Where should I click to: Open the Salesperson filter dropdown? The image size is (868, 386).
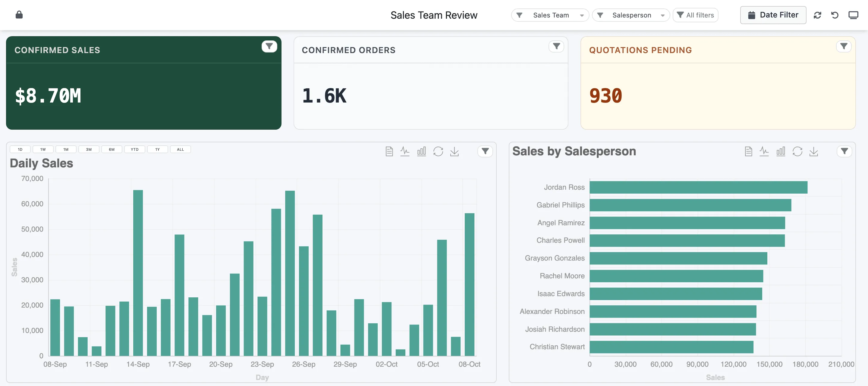(x=631, y=15)
